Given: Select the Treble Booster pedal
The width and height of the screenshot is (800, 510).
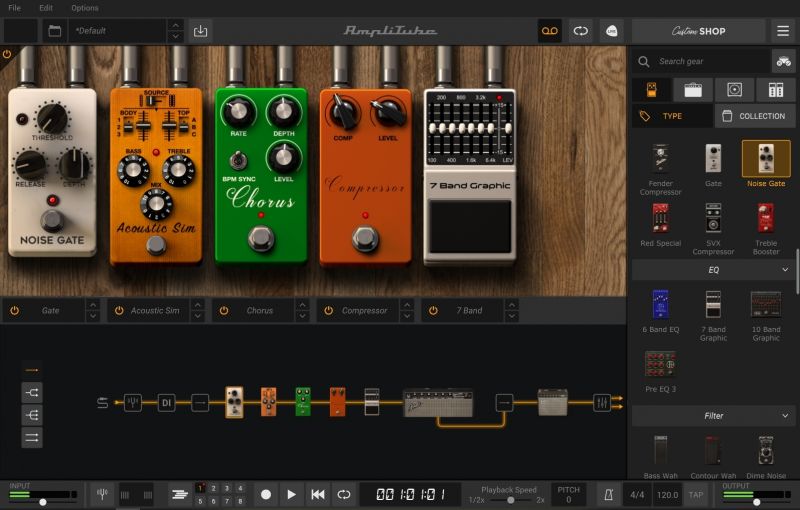Looking at the screenshot, I should tap(766, 228).
